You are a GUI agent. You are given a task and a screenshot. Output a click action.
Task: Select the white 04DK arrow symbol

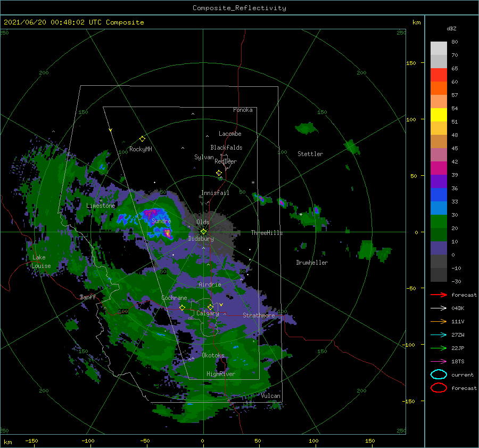coord(439,308)
